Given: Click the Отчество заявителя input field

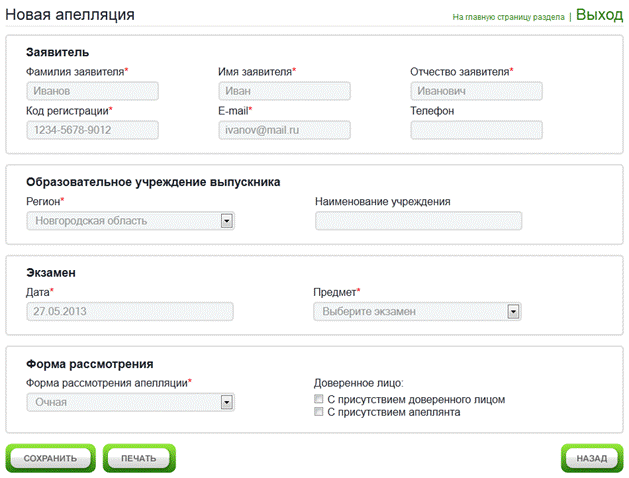Looking at the screenshot, I should [x=477, y=91].
